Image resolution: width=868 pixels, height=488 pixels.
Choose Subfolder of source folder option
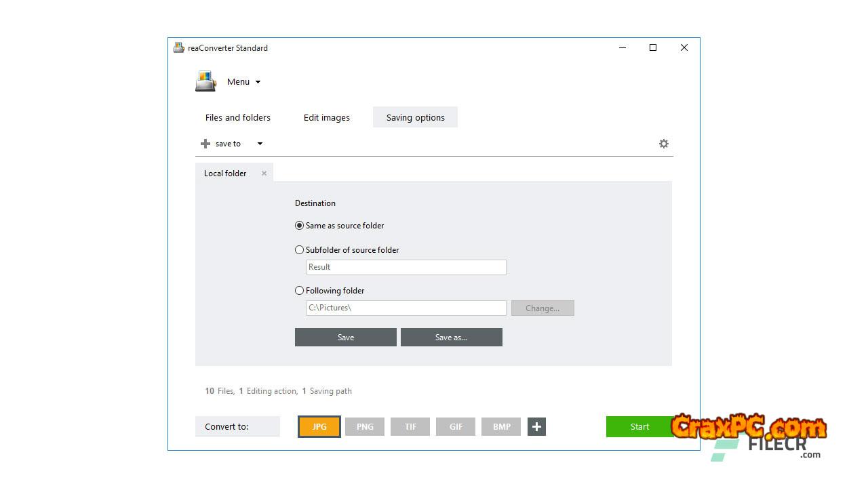[300, 250]
